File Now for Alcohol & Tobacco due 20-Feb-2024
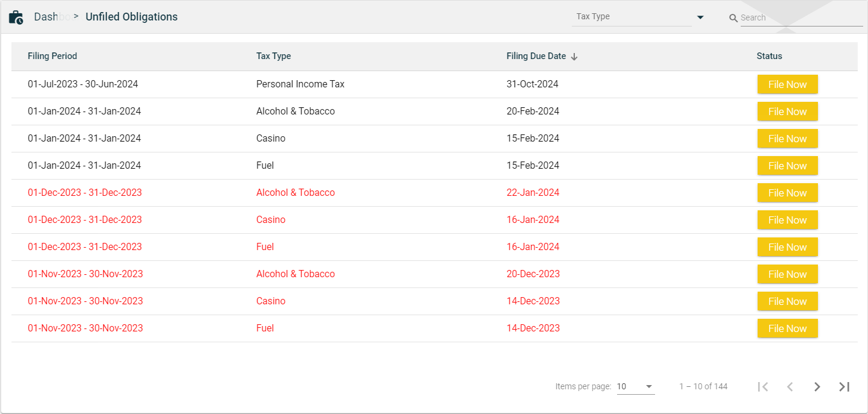This screenshot has height=414, width=868. [787, 111]
